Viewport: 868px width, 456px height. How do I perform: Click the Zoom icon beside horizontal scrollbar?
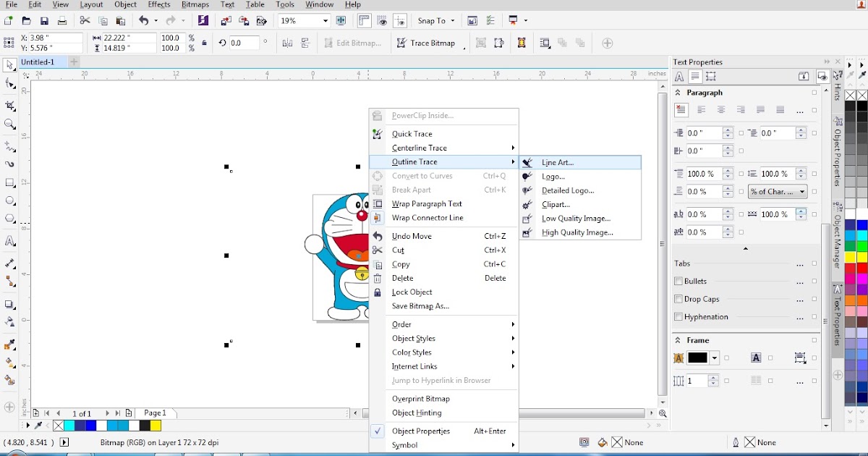(663, 413)
